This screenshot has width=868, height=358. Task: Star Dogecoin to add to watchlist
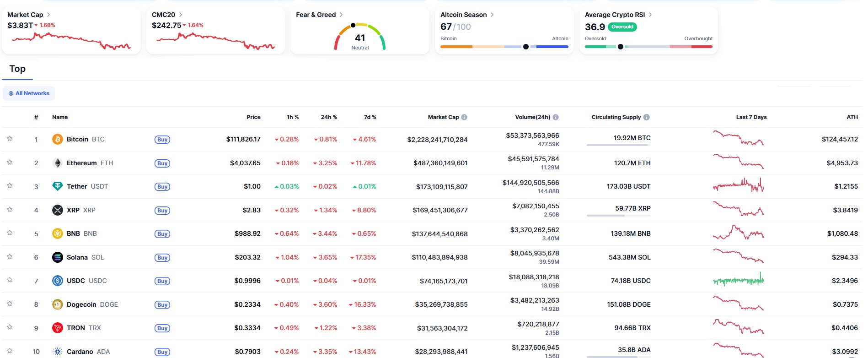10,304
